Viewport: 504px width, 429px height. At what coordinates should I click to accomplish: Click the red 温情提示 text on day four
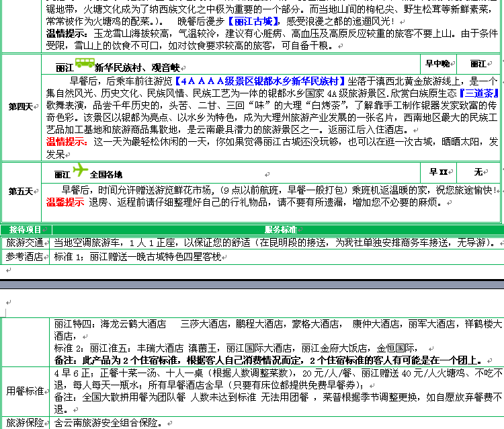coord(67,142)
